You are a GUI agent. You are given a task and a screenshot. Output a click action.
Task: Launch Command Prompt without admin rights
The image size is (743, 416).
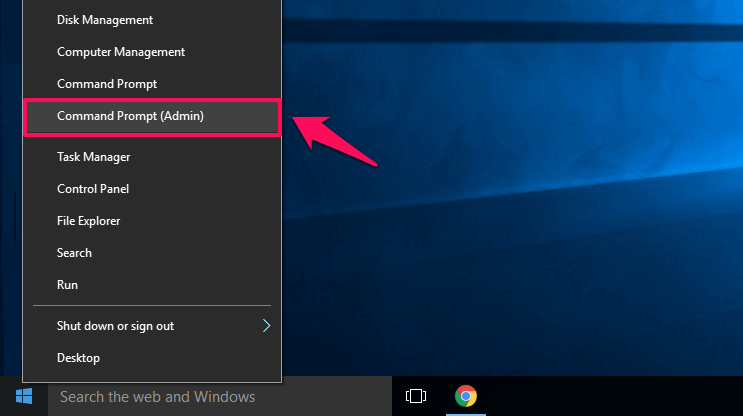[x=152, y=84]
